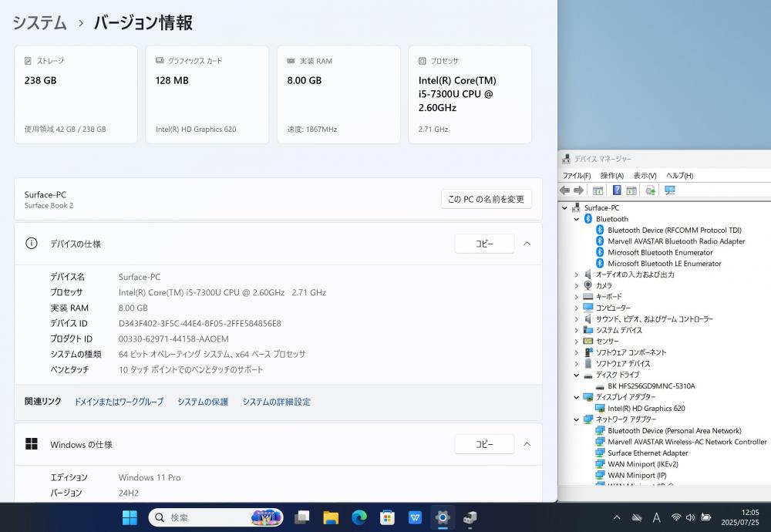Open File Explorer from the taskbar
The image size is (771, 532).
331,517
